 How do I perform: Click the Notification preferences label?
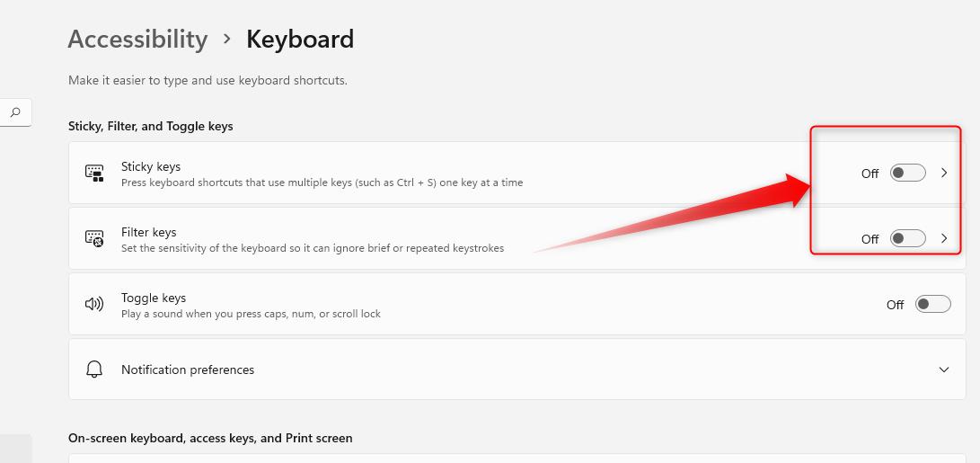coord(188,370)
